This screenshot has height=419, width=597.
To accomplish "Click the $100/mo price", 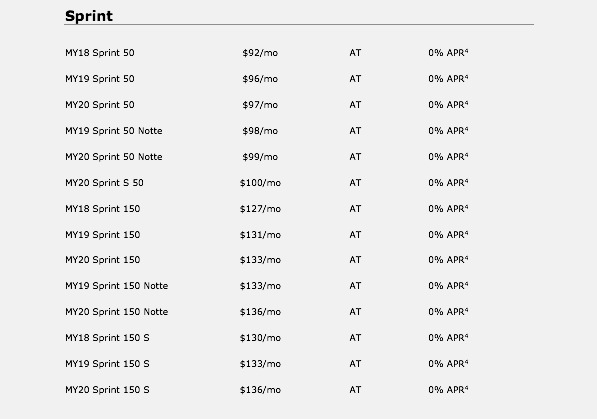I will pos(260,182).
